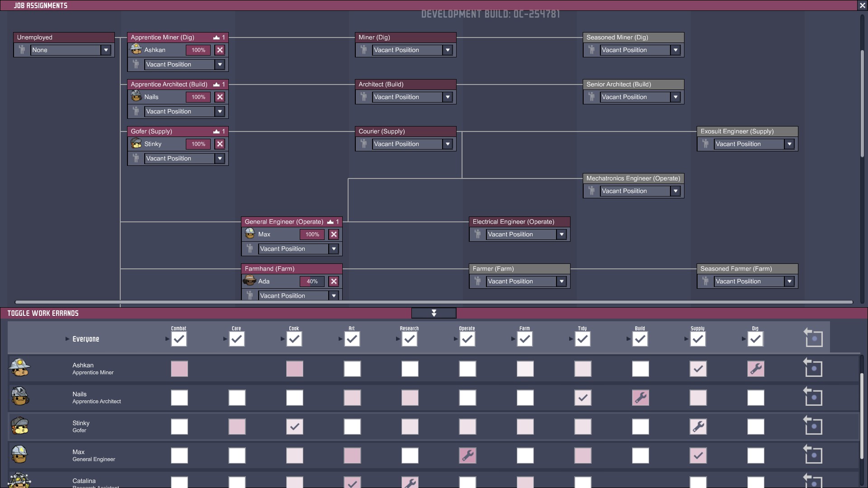Toggle the Everyone Research checkbox

[x=410, y=339]
